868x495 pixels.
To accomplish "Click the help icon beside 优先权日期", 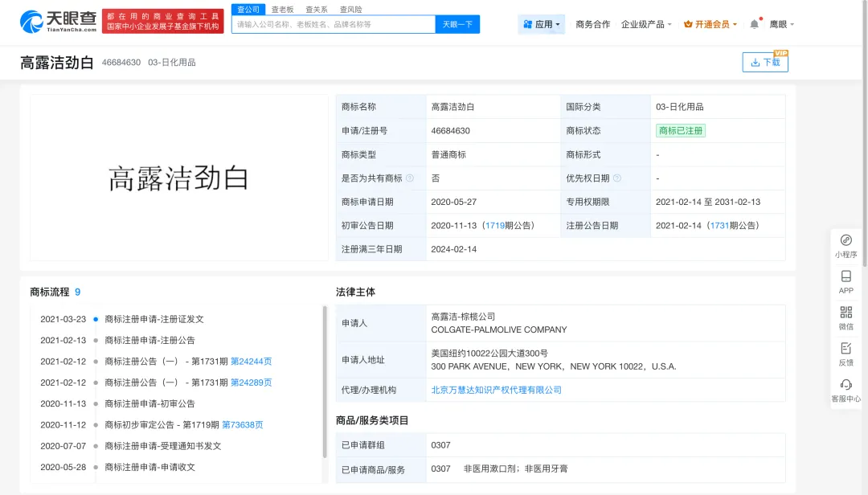I will (617, 178).
